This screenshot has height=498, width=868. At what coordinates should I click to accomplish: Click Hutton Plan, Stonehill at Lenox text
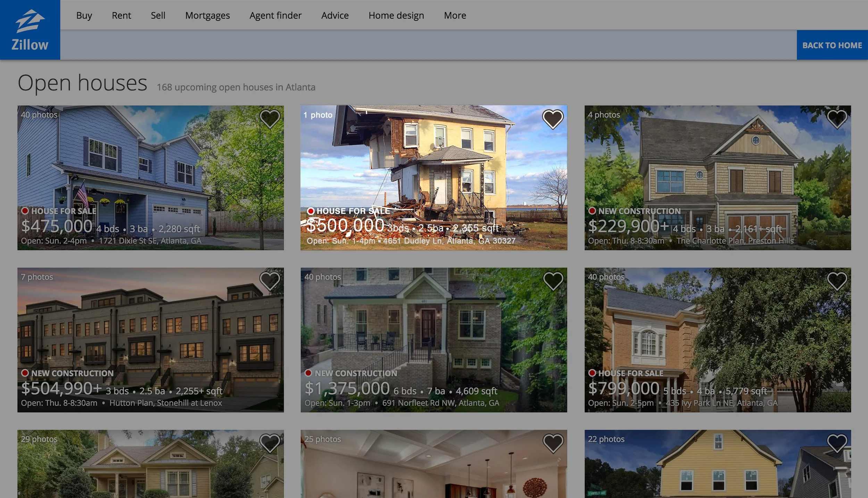[166, 403]
